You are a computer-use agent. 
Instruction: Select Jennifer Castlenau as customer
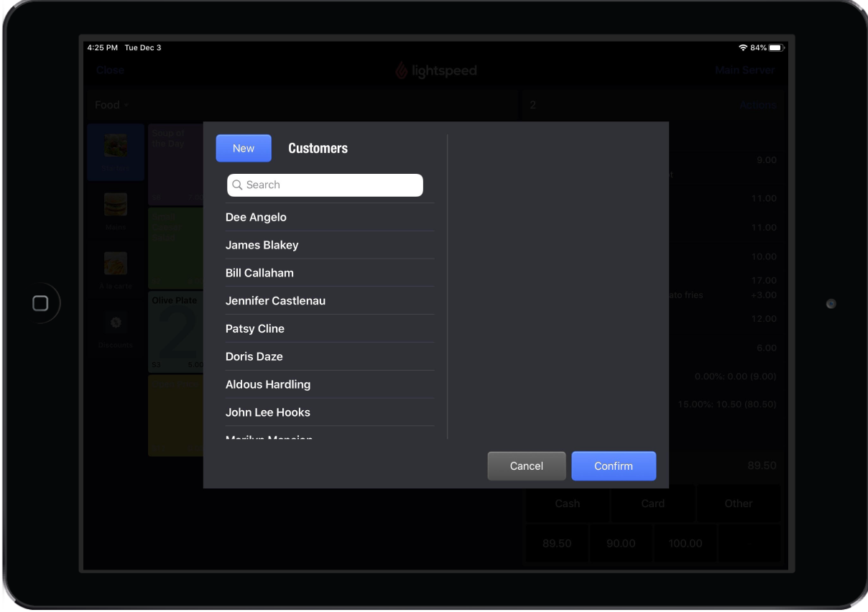(275, 301)
